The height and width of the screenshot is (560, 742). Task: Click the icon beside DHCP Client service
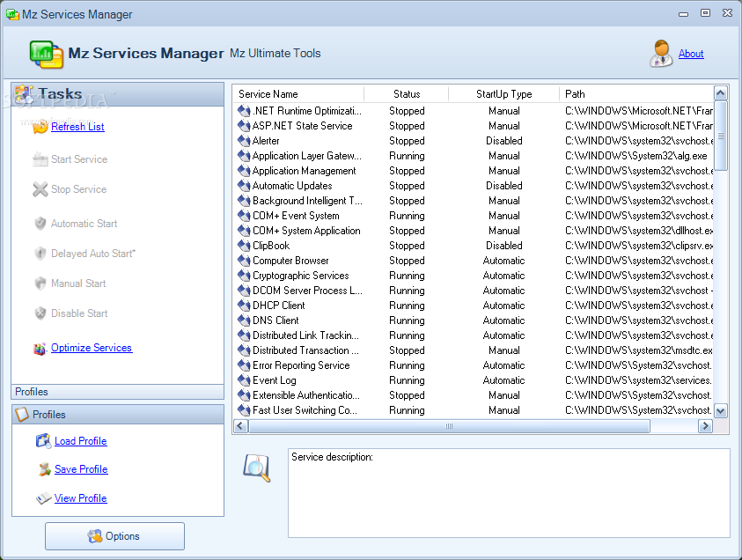(244, 306)
